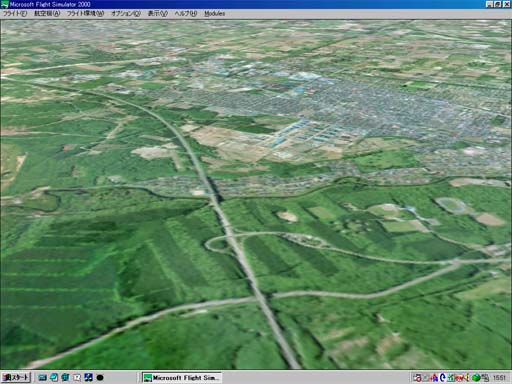
Task: Open the フライト環境(W) world menu
Action: point(85,13)
